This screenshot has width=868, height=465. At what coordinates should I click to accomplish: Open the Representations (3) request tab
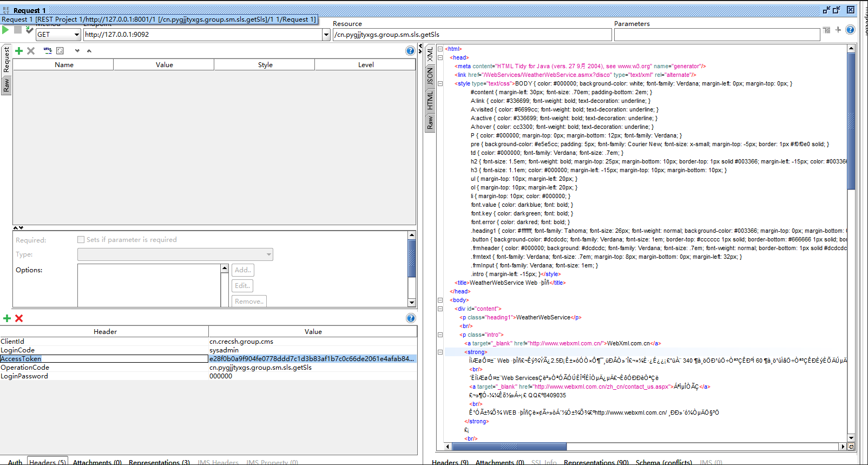tap(159, 462)
